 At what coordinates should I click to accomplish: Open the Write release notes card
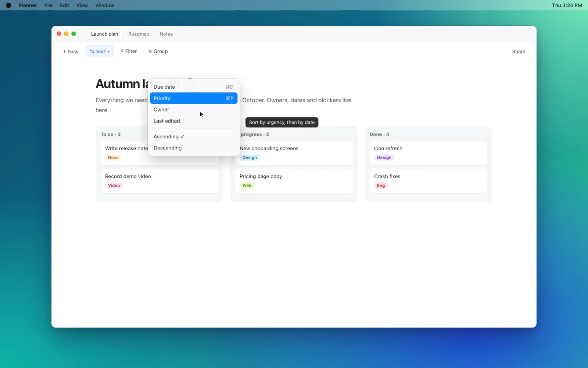pos(125,153)
